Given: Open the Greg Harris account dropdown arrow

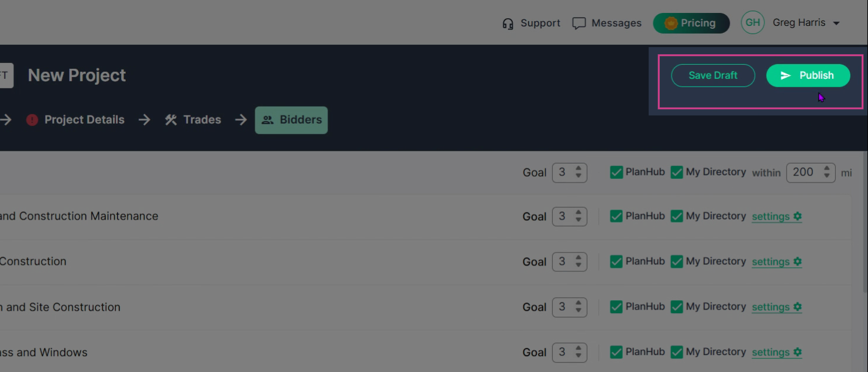Looking at the screenshot, I should pyautogui.click(x=836, y=24).
